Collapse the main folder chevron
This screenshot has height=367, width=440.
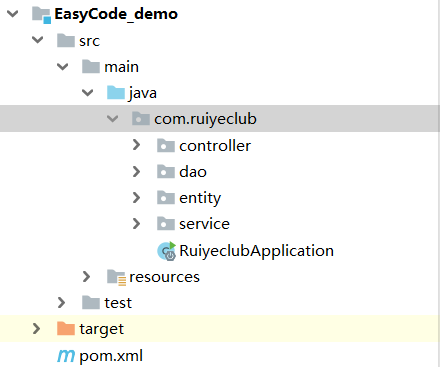tap(63, 67)
